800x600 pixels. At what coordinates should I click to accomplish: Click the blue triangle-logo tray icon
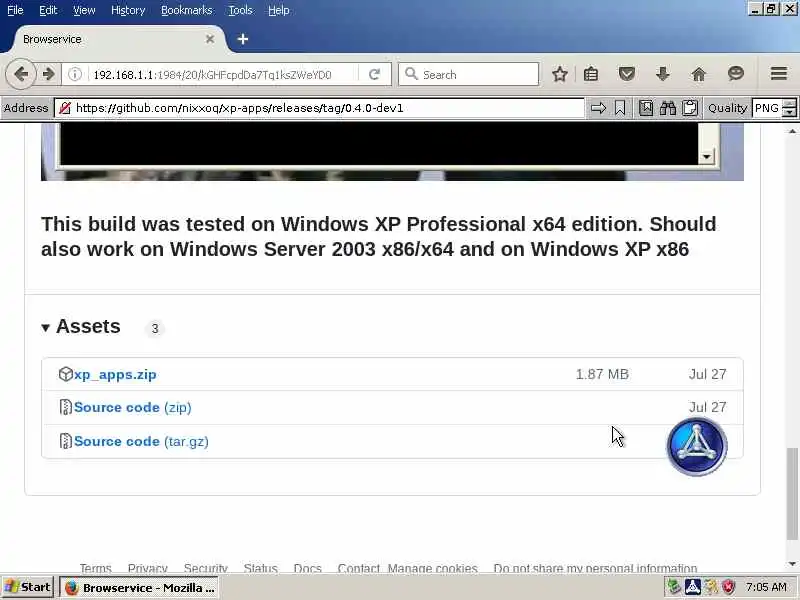tap(692, 587)
